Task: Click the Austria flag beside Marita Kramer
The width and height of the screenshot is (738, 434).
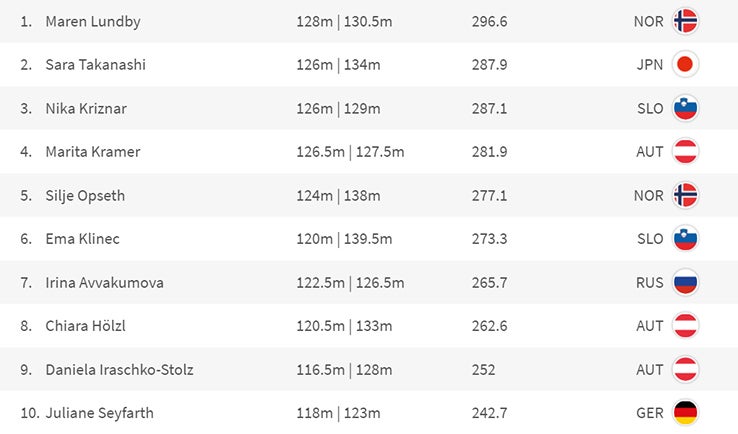Action: click(x=685, y=152)
